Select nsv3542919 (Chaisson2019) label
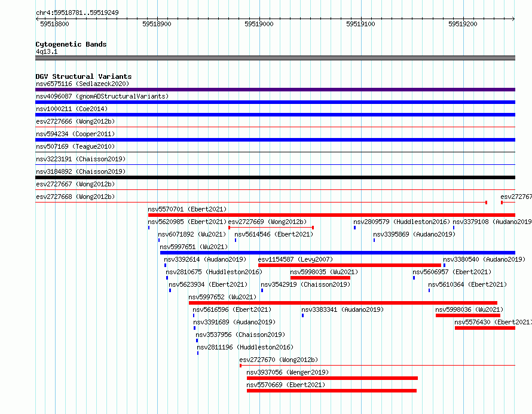This screenshot has height=414, width=532. click(x=305, y=284)
